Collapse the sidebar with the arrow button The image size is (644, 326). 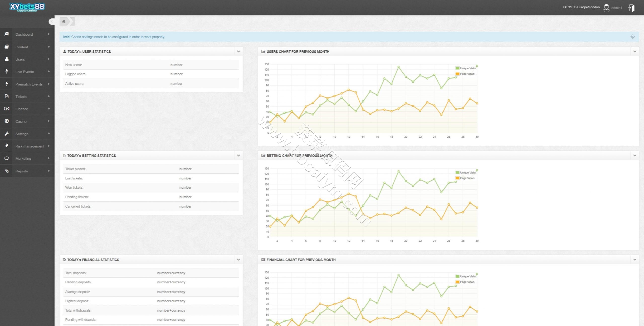[52, 21]
